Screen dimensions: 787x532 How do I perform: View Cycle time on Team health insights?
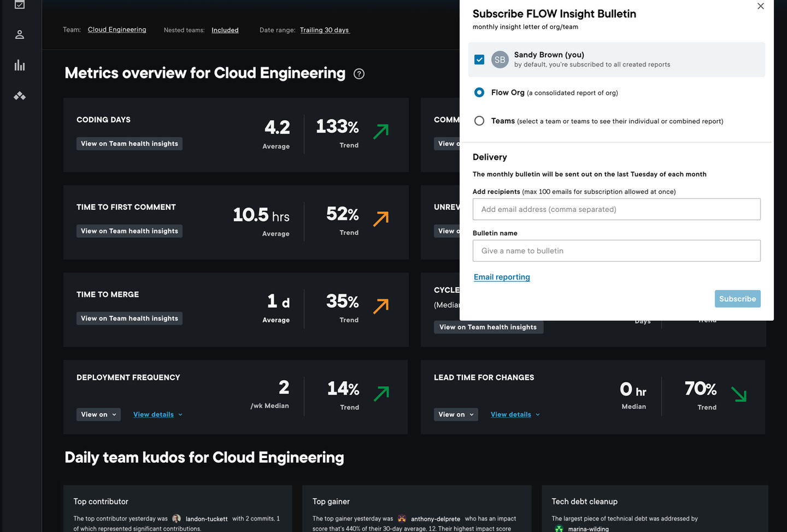click(489, 327)
